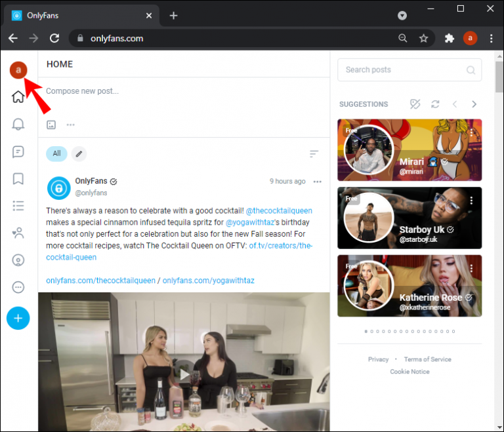Bookmark this page with star icon
Screen dimensions: 504x432
click(x=423, y=38)
